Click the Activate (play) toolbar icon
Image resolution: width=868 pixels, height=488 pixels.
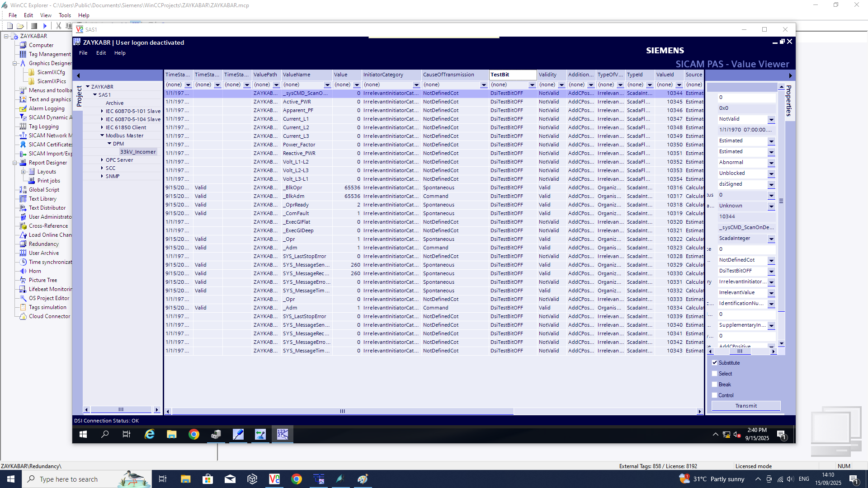point(45,26)
